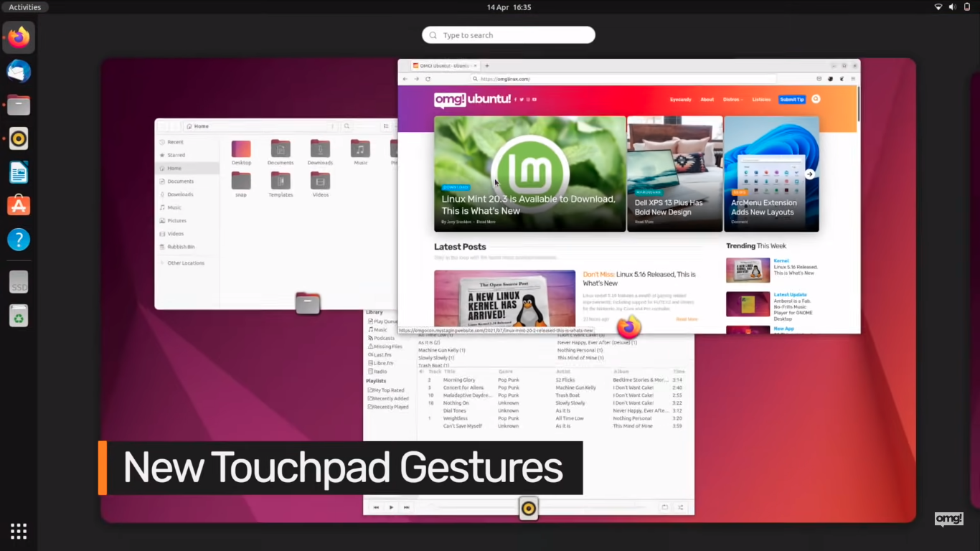Select Pictures in the Files sidebar

click(x=187, y=220)
